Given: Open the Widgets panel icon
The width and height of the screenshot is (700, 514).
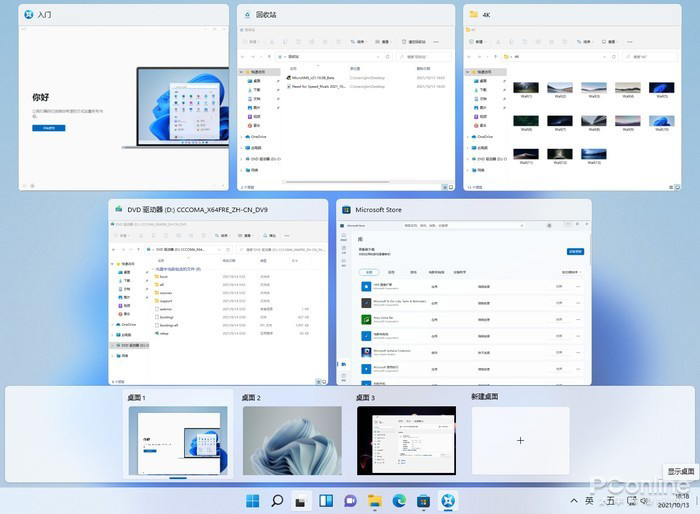Looking at the screenshot, I should coord(326,500).
